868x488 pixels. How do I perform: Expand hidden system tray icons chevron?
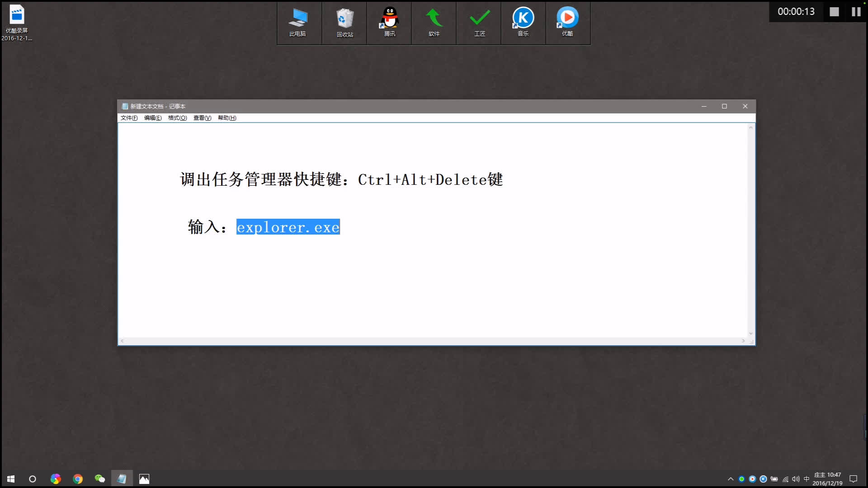(731, 479)
